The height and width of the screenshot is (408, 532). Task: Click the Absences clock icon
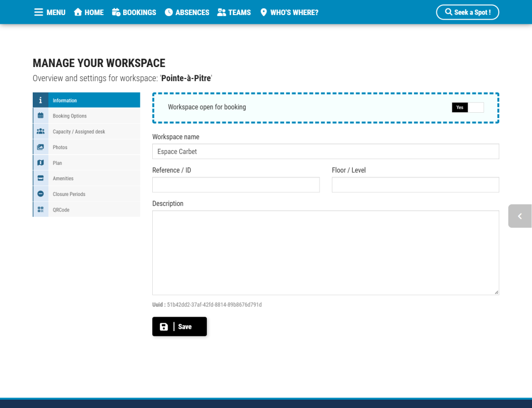[x=169, y=12]
